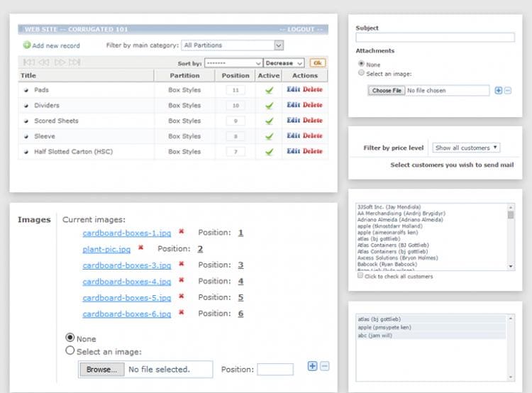Open plant-pic.jpg link

coord(106,250)
